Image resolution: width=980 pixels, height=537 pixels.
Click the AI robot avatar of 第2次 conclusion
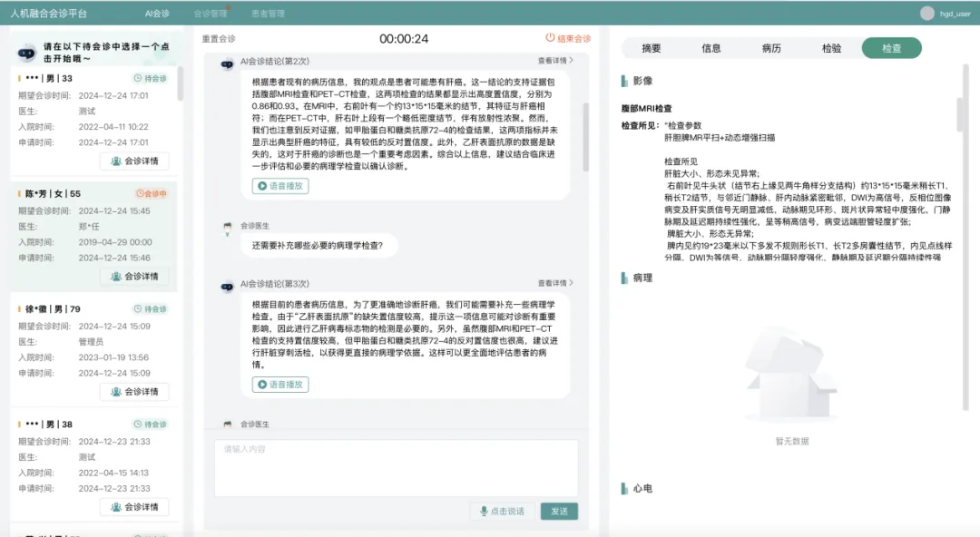click(228, 63)
